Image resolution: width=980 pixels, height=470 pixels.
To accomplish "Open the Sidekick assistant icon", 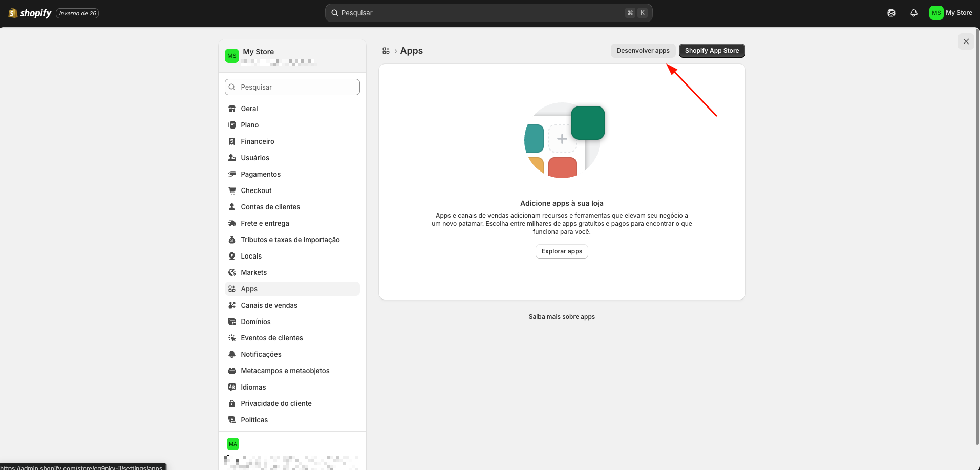I will [x=891, y=13].
